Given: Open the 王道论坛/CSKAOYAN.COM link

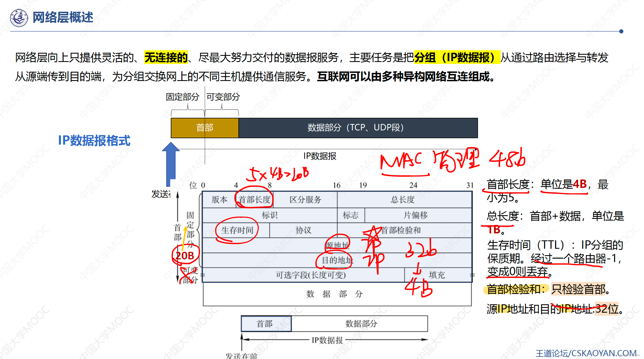Looking at the screenshot, I should coord(586,353).
